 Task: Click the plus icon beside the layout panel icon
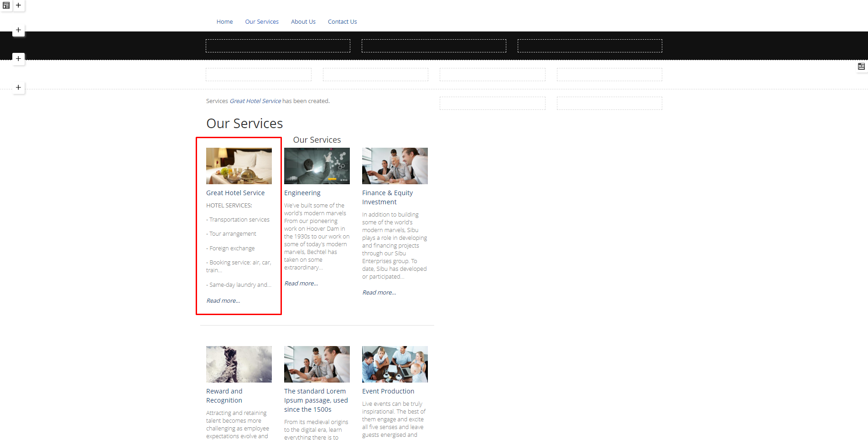tap(18, 5)
